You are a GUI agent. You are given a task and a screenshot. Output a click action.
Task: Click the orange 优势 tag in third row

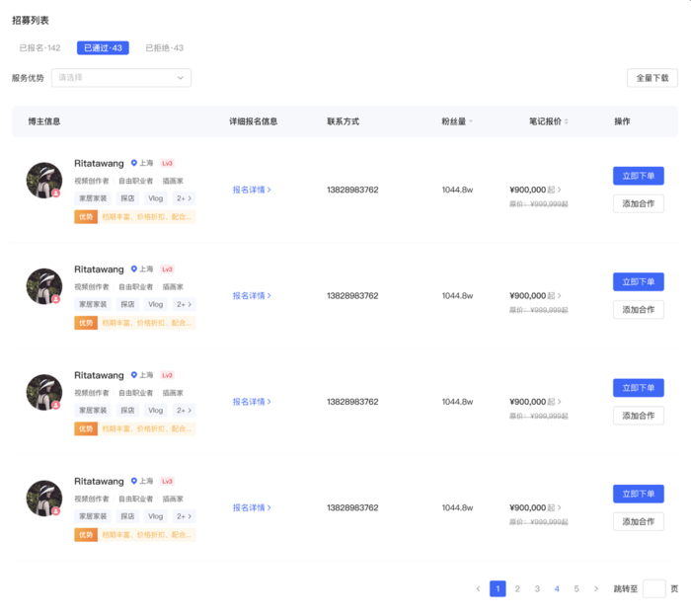86,428
